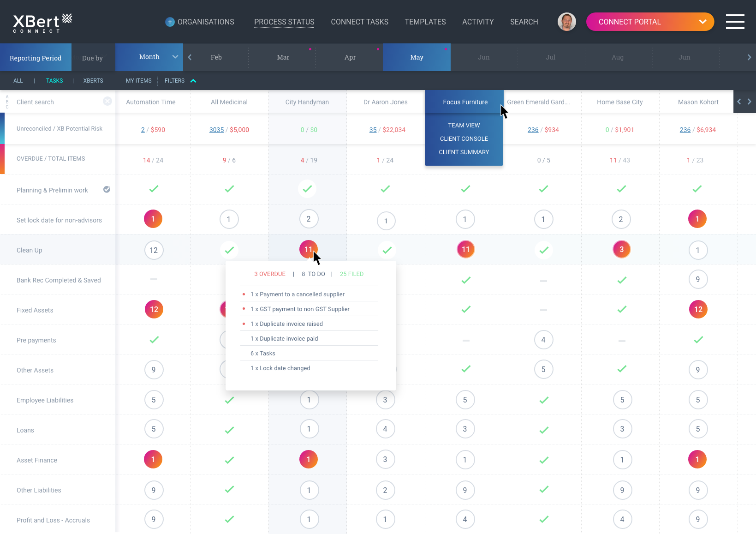Switch to the XBERTS filter

[x=93, y=81]
